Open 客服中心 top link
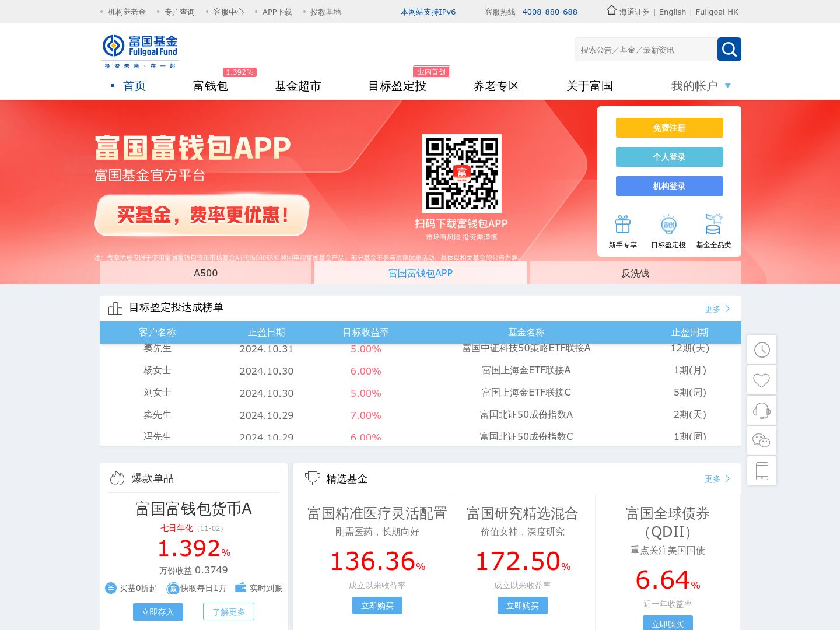Image resolution: width=840 pixels, height=630 pixels. click(229, 12)
